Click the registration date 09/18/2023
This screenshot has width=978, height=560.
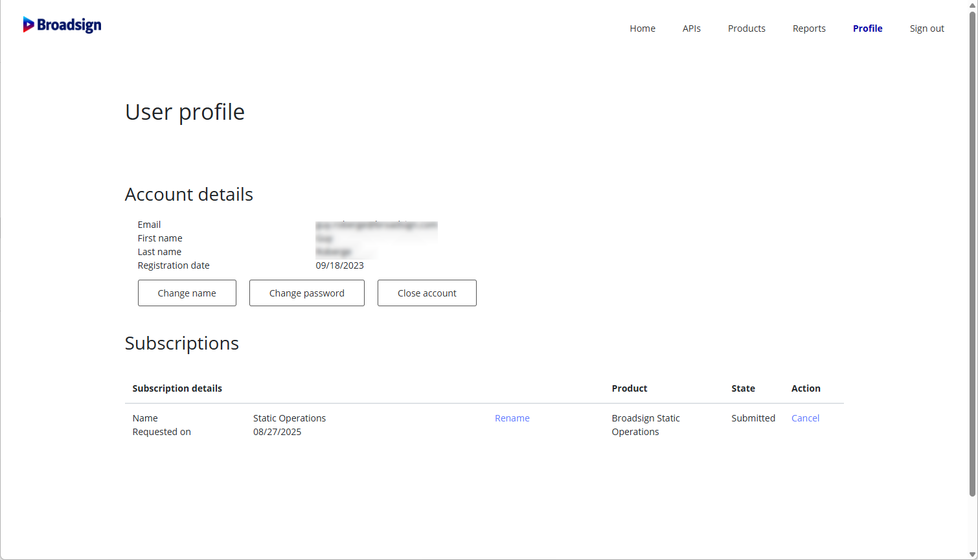(339, 265)
